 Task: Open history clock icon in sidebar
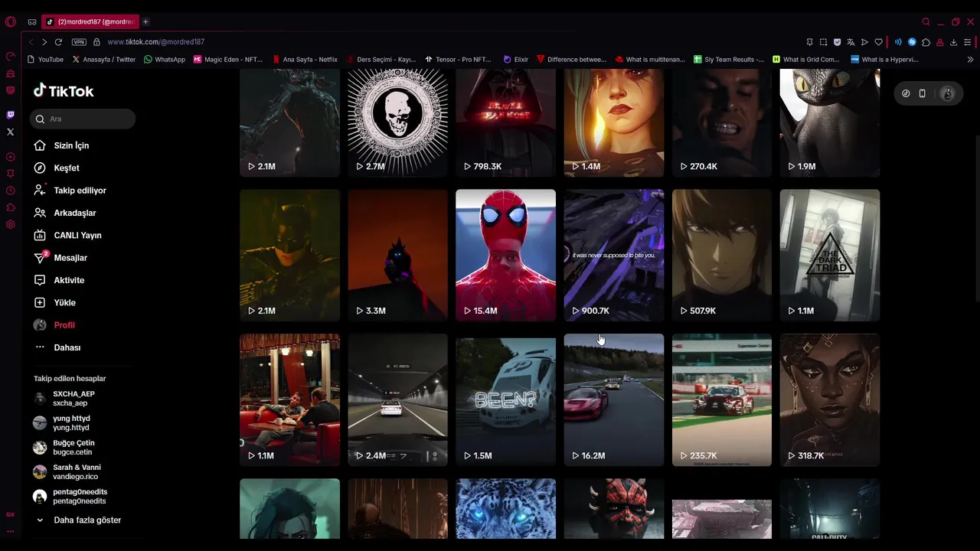10,191
